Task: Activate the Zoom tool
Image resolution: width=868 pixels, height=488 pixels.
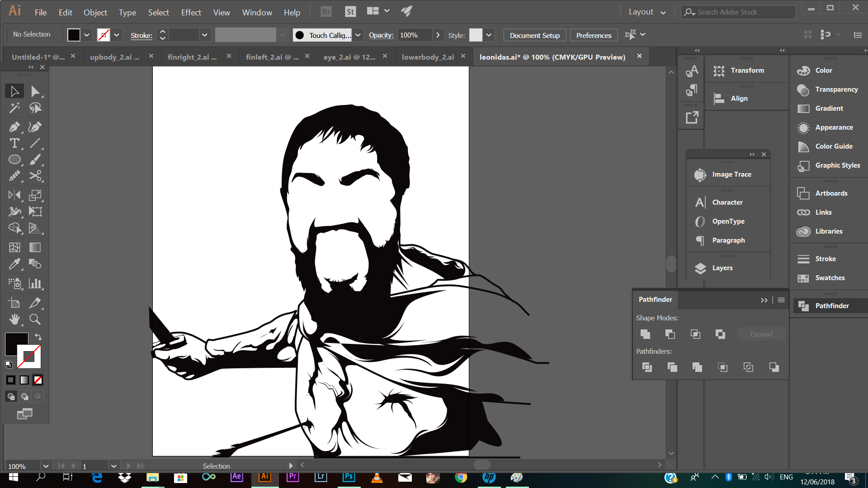Action: (35, 319)
